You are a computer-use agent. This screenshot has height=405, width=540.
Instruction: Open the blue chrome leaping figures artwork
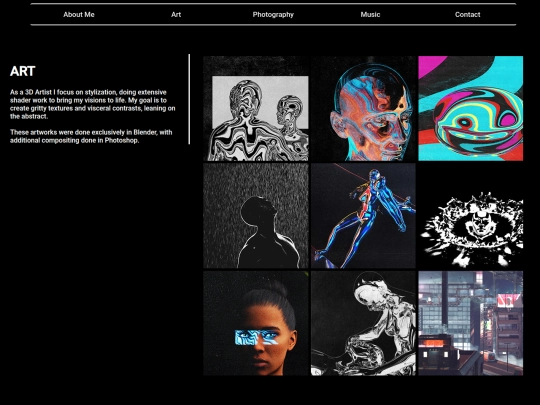tap(363, 216)
